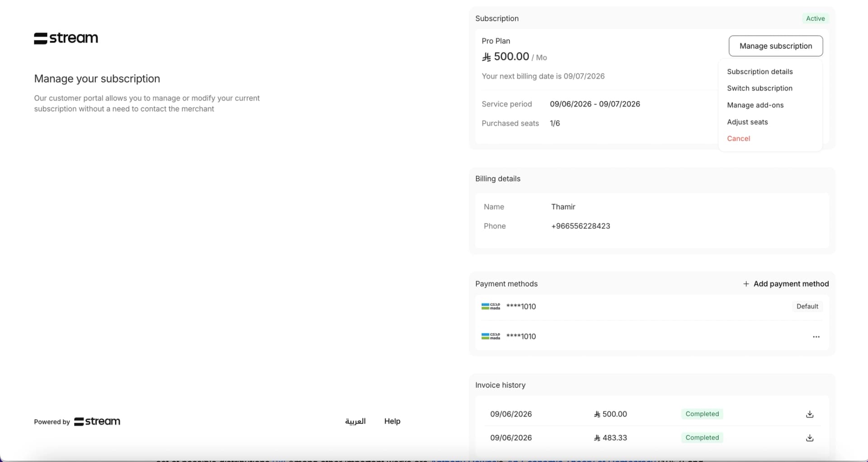868x462 pixels.
Task: Click the Billing details heading
Action: pos(498,179)
